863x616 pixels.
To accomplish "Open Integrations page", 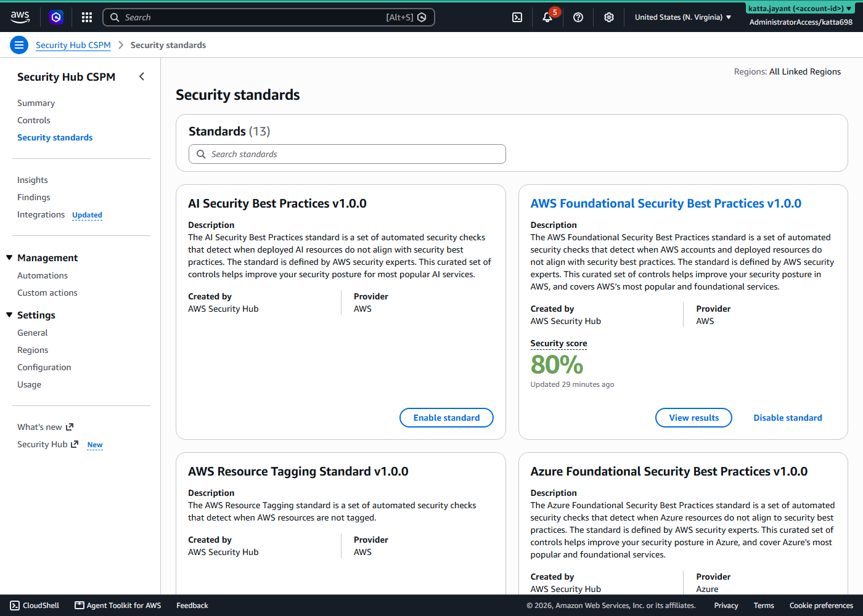I will point(41,214).
